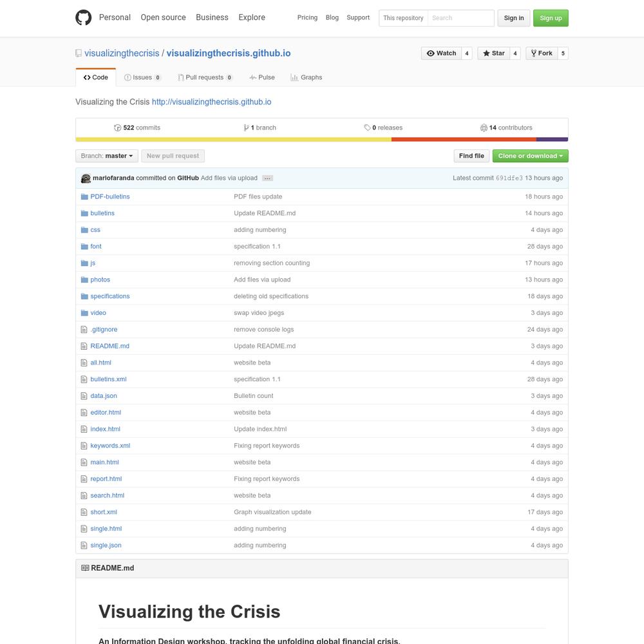The image size is (644, 644).
Task: Focus the repository Search input field
Action: click(x=461, y=18)
